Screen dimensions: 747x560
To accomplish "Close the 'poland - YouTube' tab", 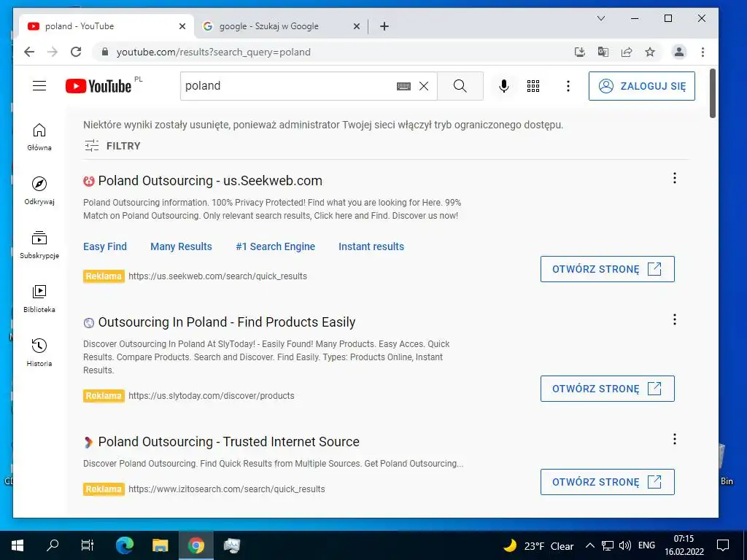I will (182, 26).
